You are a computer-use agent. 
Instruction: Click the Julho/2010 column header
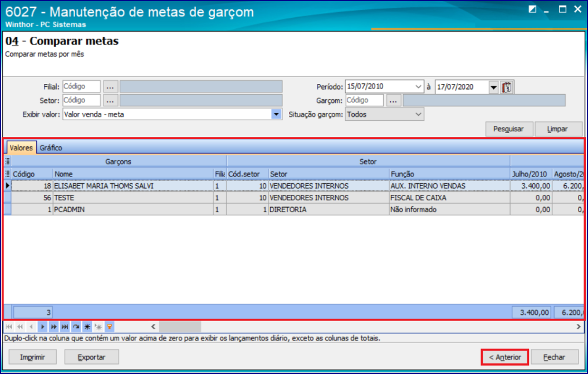[x=531, y=174]
